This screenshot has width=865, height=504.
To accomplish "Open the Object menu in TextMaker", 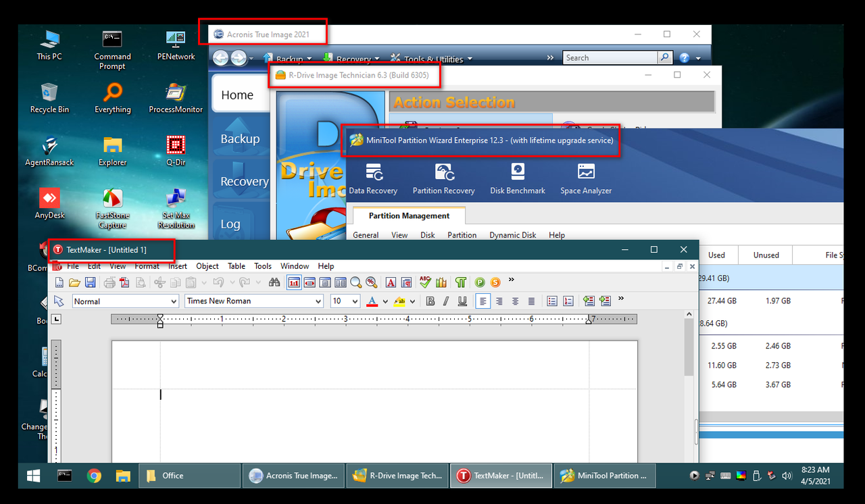I will tap(207, 266).
